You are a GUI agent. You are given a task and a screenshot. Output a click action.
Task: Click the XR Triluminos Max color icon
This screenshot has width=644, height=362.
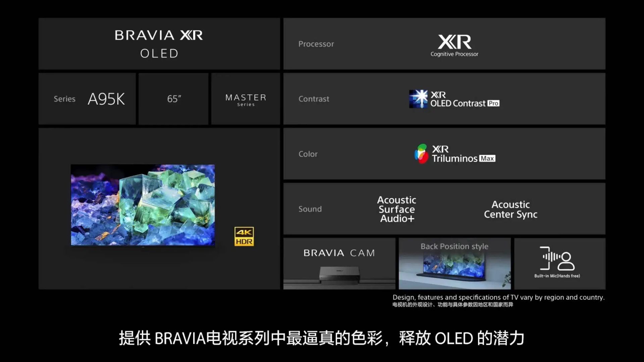click(421, 154)
